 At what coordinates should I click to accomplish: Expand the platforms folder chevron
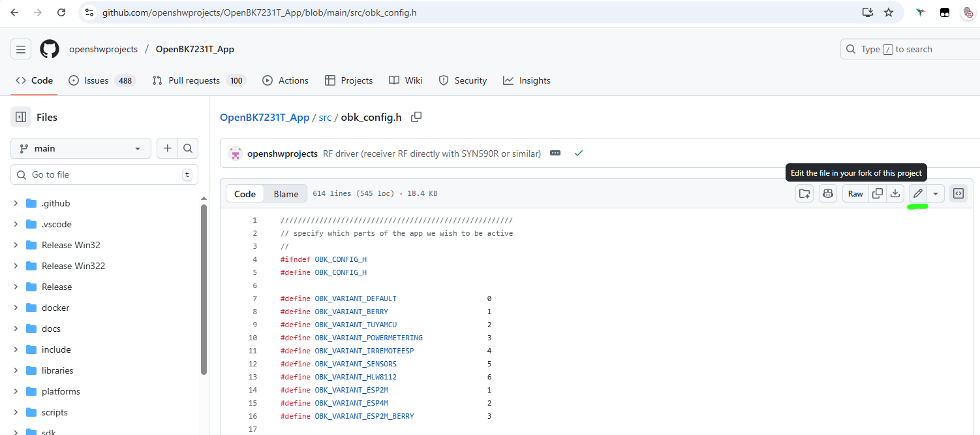(x=16, y=391)
